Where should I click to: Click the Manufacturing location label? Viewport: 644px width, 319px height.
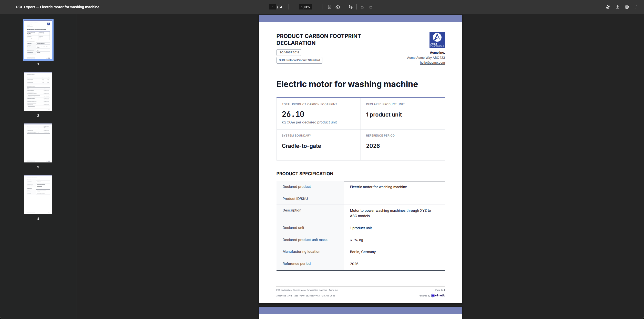pyautogui.click(x=301, y=252)
